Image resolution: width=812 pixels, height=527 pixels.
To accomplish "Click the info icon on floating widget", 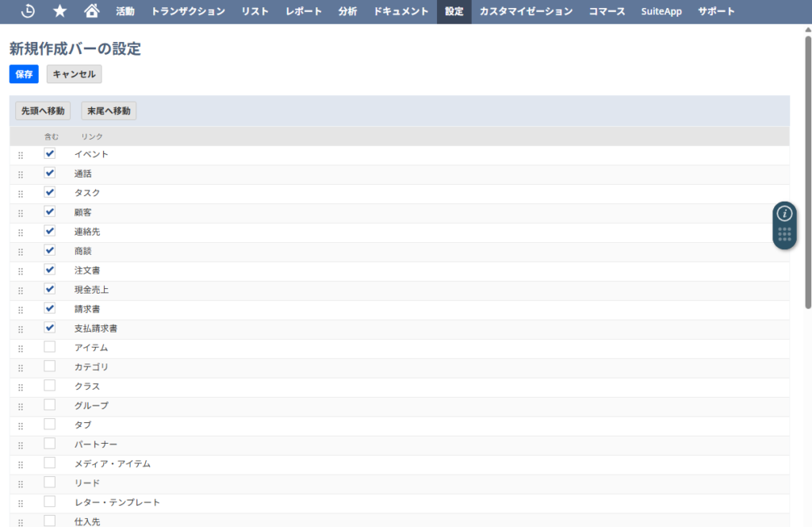I will [784, 213].
